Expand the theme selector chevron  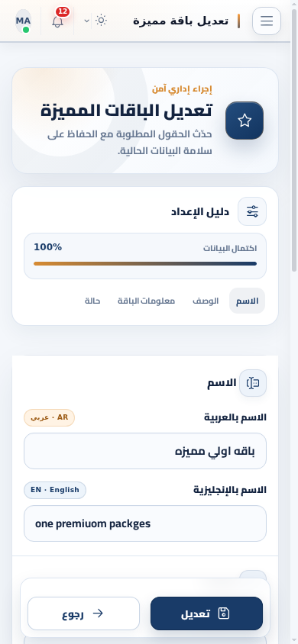(x=87, y=21)
